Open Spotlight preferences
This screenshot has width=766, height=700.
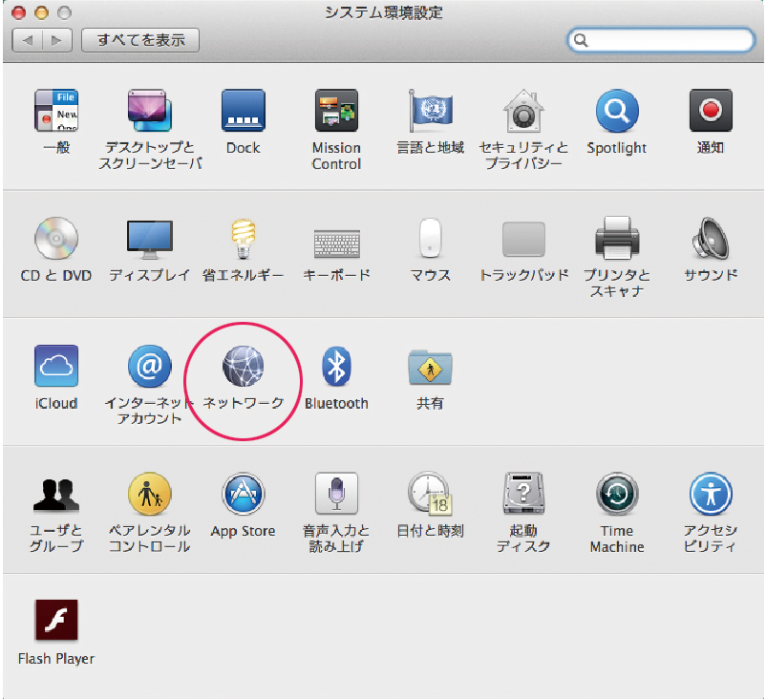point(617,111)
